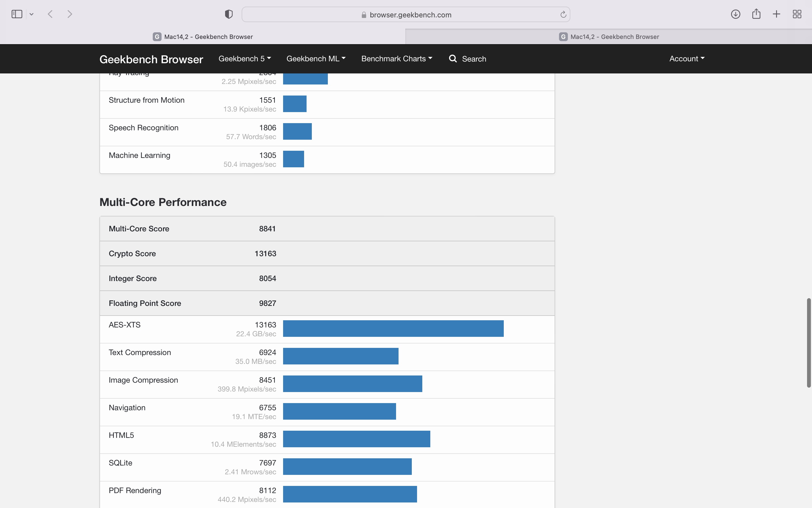Image resolution: width=812 pixels, height=508 pixels.
Task: Click the page vertical scrollbar thumb
Action: [x=809, y=343]
